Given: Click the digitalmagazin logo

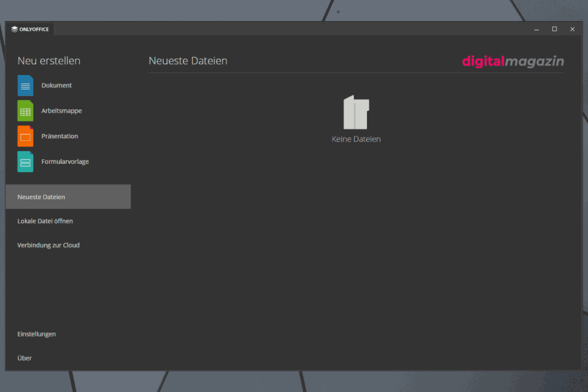Looking at the screenshot, I should pyautogui.click(x=512, y=61).
